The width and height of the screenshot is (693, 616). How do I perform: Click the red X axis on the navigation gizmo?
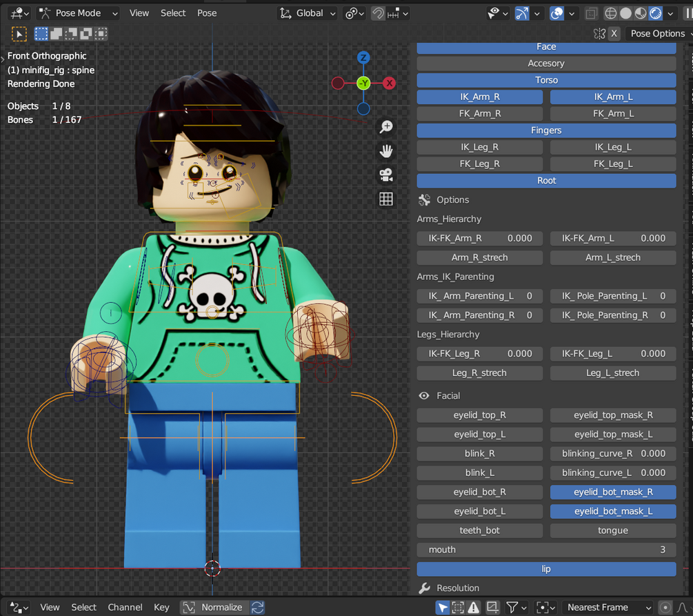[390, 83]
